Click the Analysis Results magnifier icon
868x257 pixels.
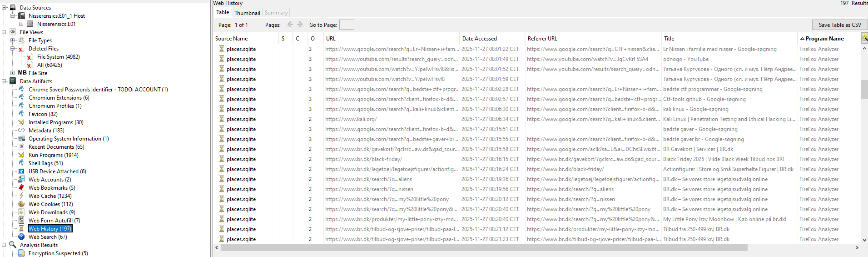pos(13,245)
